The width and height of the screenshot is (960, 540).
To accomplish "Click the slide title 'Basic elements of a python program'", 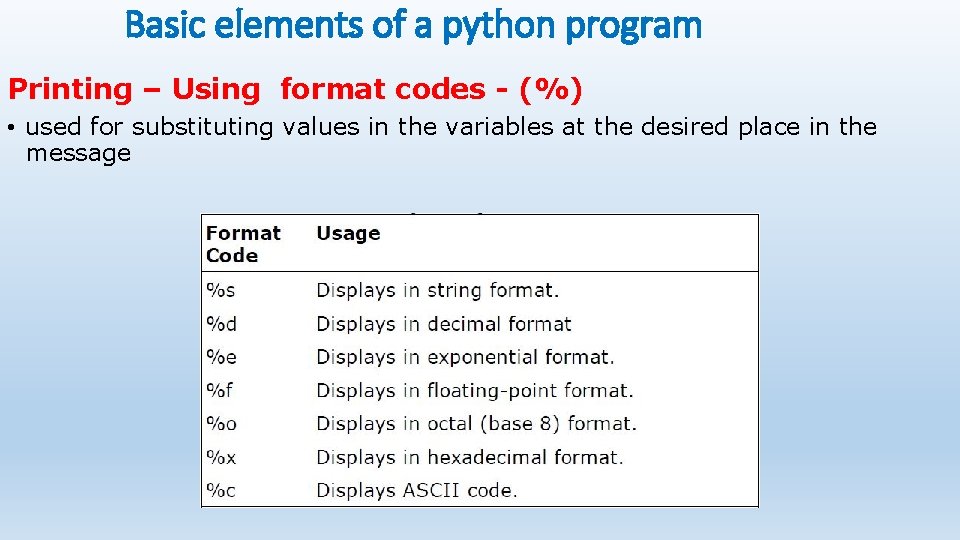I will pyautogui.click(x=413, y=26).
